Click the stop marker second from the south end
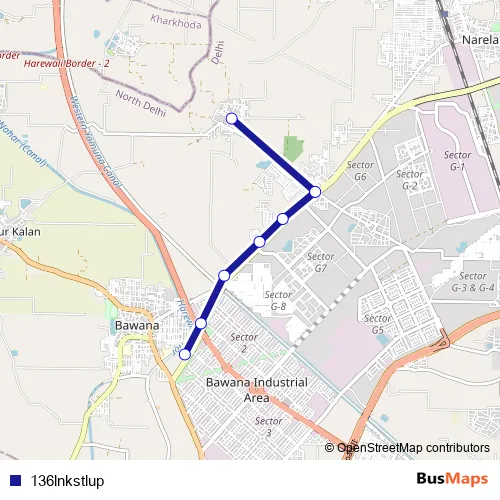This screenshot has width=500, height=500. click(x=201, y=323)
